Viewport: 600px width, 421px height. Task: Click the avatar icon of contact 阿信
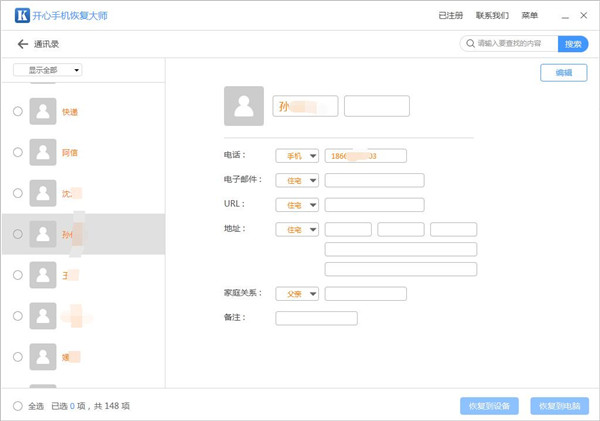(x=43, y=152)
